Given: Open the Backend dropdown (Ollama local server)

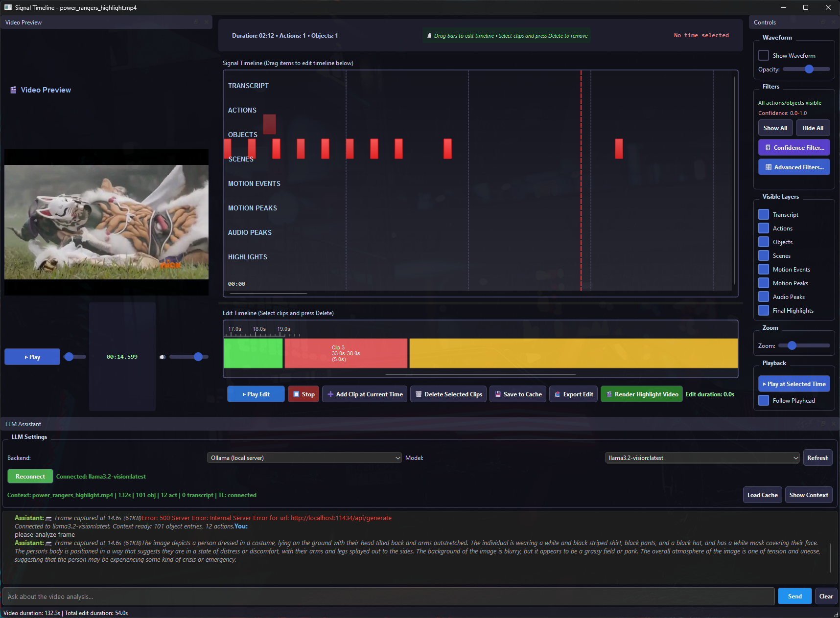Looking at the screenshot, I should (x=304, y=458).
